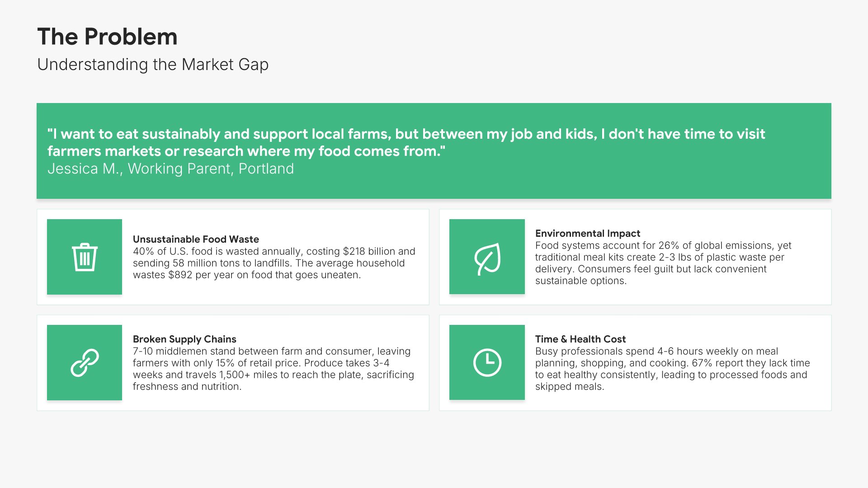The width and height of the screenshot is (868, 488).
Task: Click the leaf icon for Environmental Impact
Action: [x=487, y=258]
